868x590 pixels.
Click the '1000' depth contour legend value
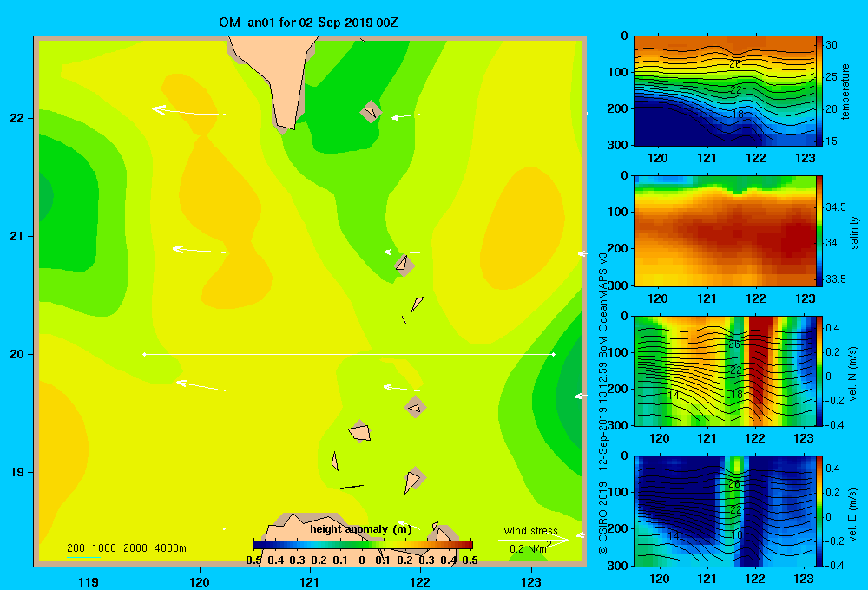(x=104, y=548)
